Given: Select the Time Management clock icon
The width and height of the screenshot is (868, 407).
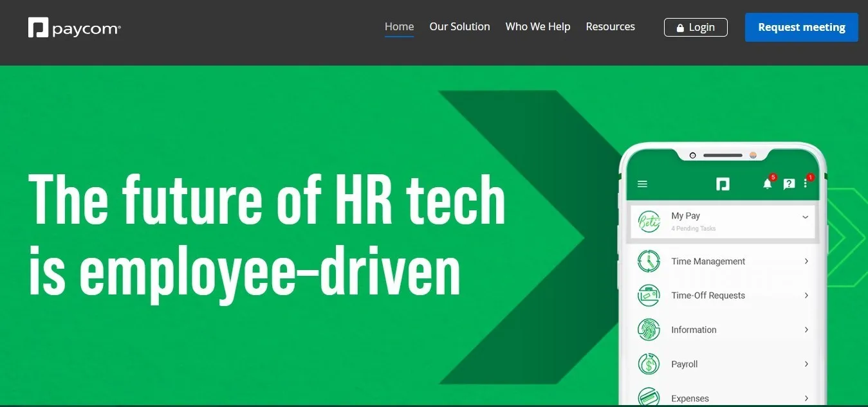Looking at the screenshot, I should tap(649, 261).
